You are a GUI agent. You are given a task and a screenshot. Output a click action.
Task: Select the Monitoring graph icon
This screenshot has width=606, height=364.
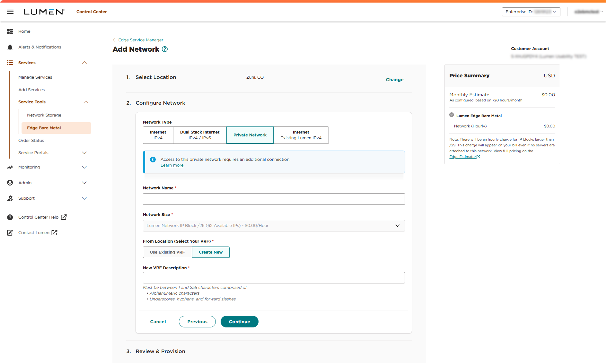click(10, 167)
